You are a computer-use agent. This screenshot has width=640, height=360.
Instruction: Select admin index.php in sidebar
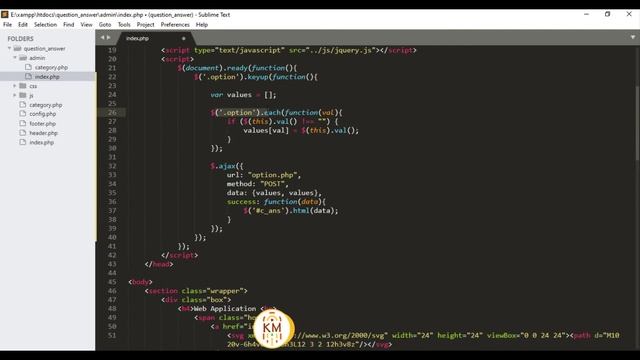click(x=47, y=77)
